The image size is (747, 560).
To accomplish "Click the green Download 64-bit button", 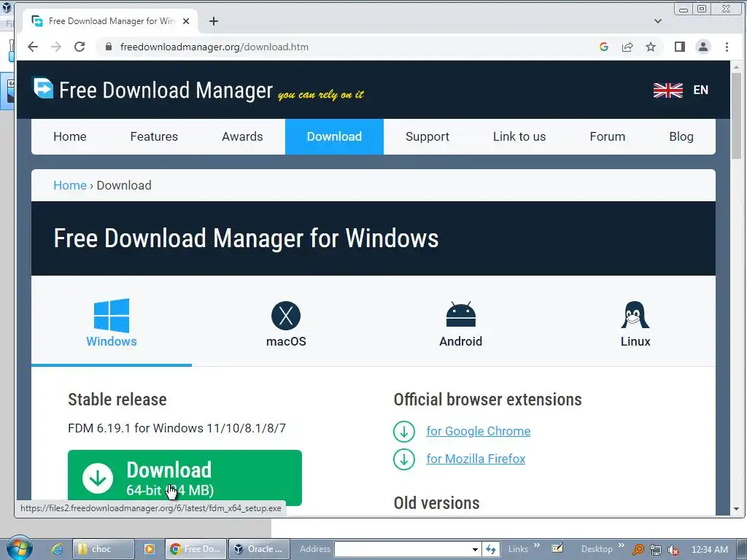I will tap(185, 478).
